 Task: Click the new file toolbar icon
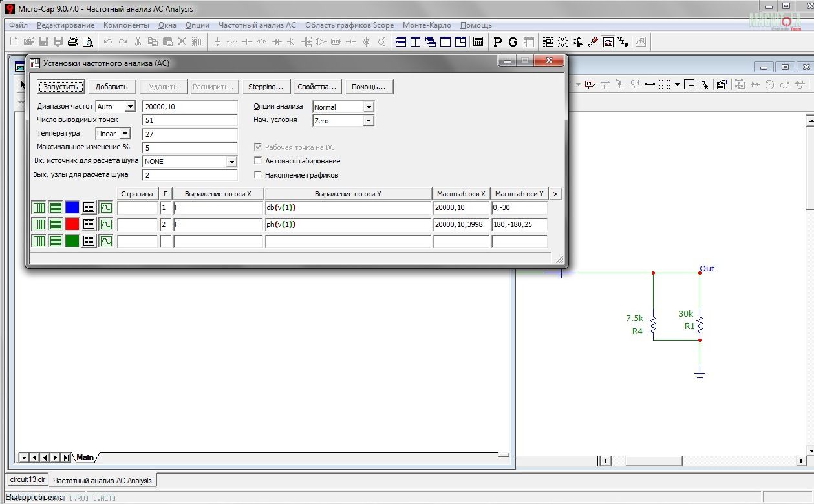(14, 42)
